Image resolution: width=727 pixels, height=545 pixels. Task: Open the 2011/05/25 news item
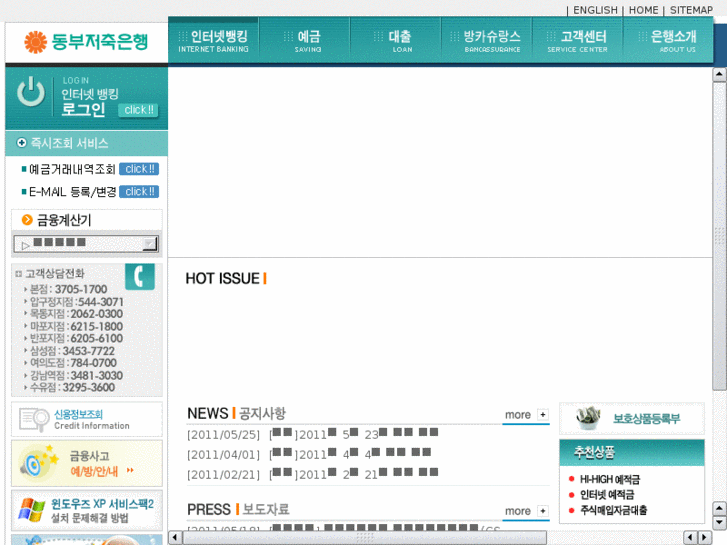tap(313, 435)
